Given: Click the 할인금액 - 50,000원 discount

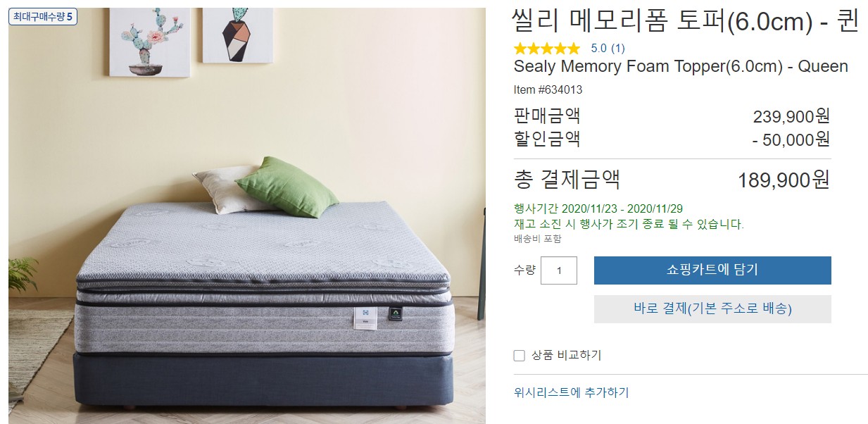Looking at the screenshot, I should point(791,139).
